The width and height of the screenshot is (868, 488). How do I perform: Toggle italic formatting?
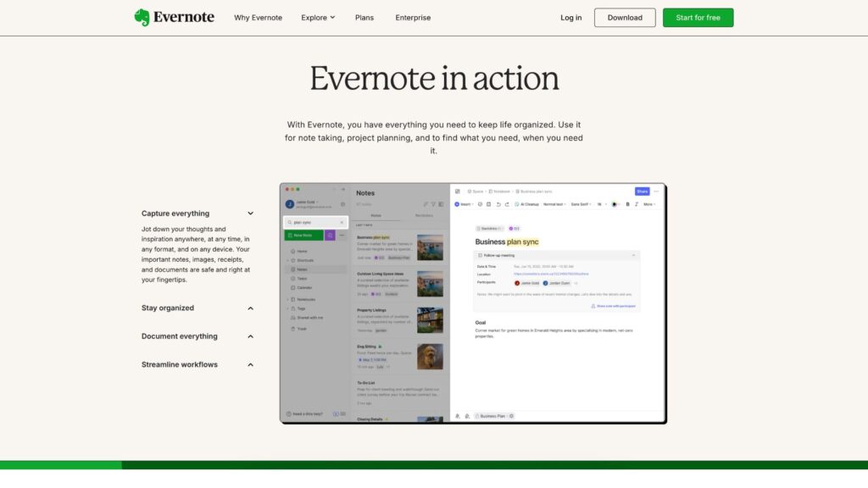(x=636, y=203)
